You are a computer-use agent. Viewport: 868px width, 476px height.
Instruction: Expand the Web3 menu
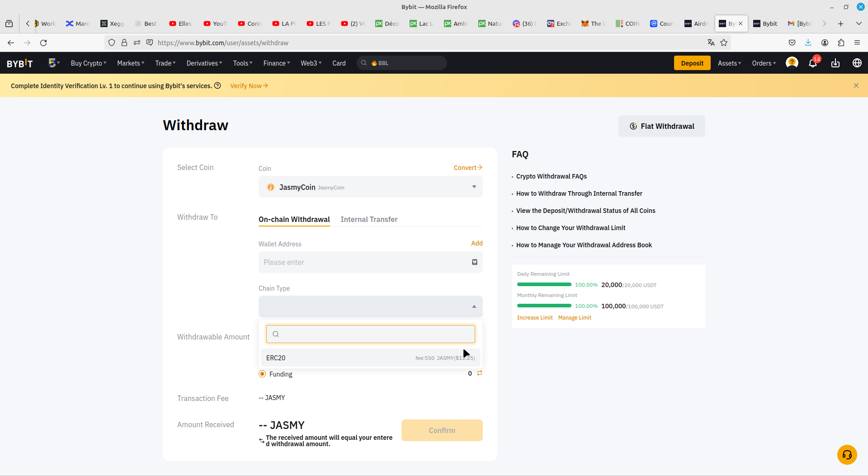311,63
